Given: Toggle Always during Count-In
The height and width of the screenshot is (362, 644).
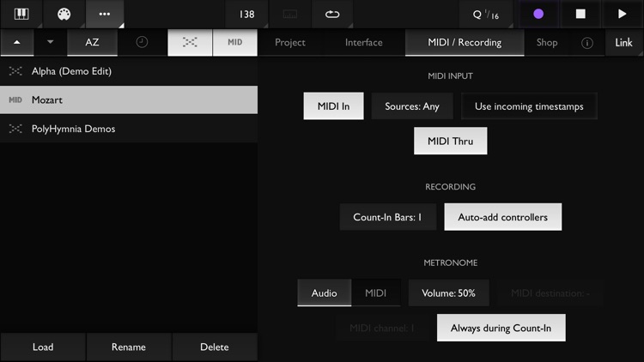Looking at the screenshot, I should (501, 328).
